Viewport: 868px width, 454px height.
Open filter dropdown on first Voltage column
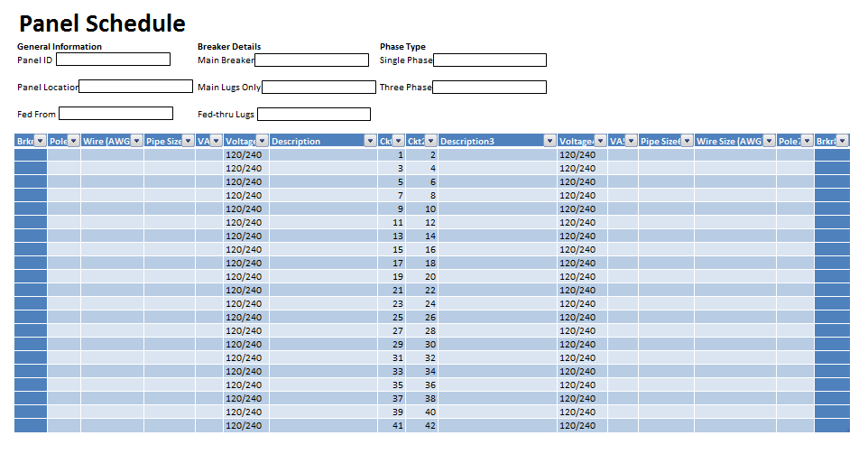pos(262,141)
